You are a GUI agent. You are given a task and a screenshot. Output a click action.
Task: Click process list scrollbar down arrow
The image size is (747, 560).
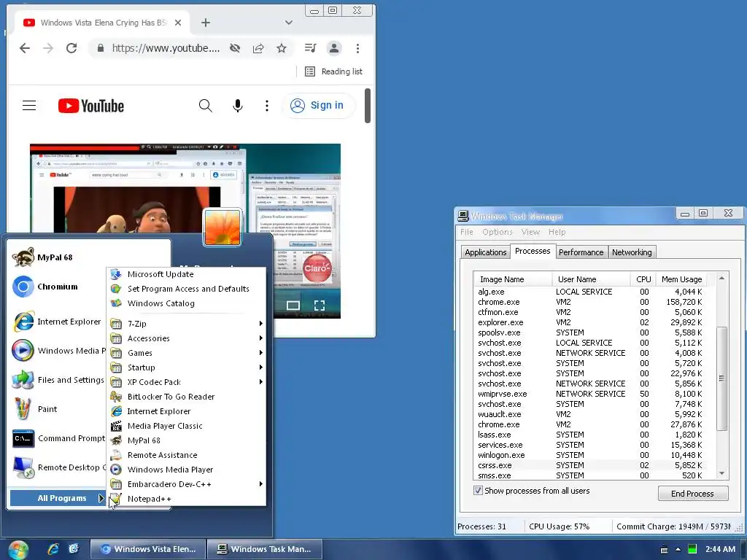tap(721, 473)
